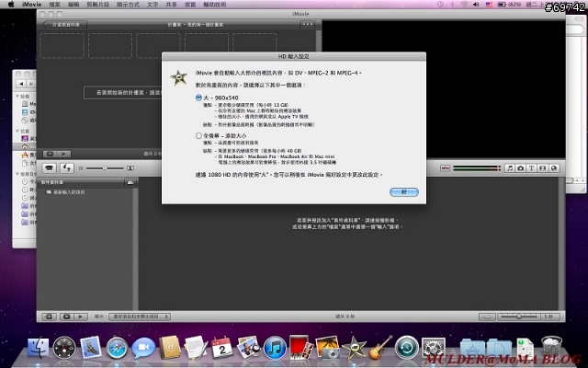Open iTunes from the Dock
This screenshot has height=368, width=588.
point(275,348)
